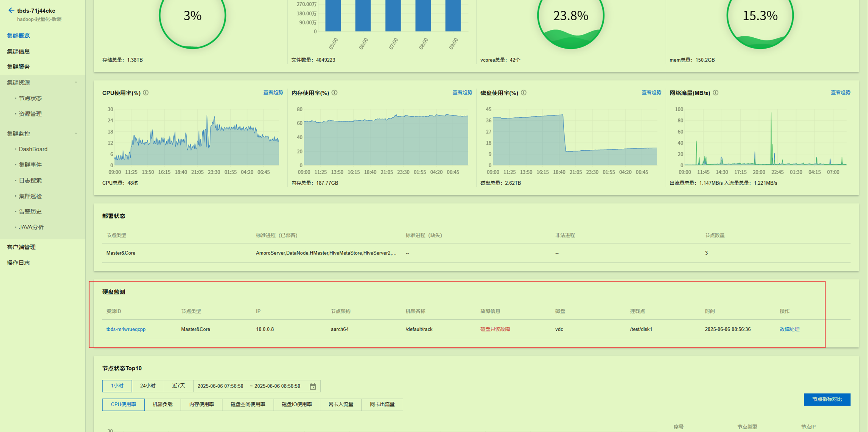
Task: Select the 近7天 time range option
Action: 178,386
